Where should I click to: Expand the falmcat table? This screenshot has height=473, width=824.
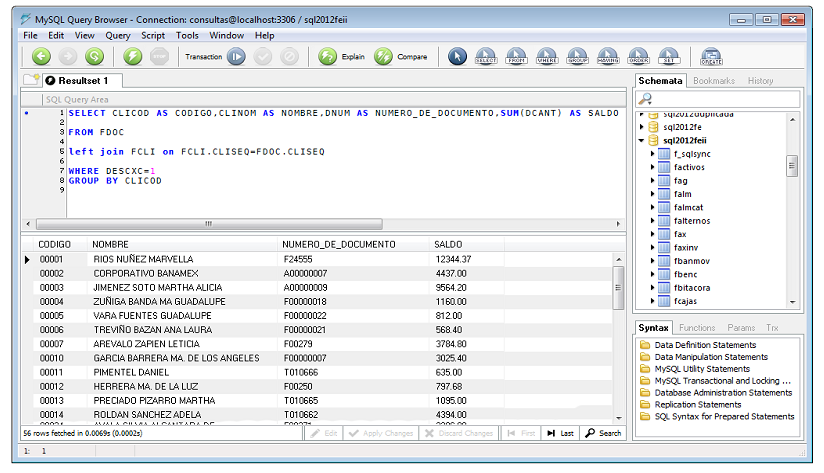(653, 207)
